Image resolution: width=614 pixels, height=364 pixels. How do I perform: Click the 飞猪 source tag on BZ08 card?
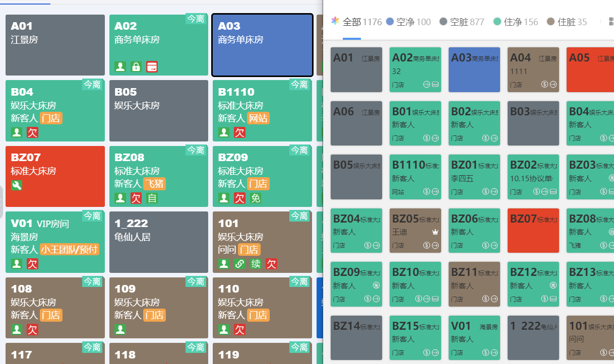coord(154,184)
